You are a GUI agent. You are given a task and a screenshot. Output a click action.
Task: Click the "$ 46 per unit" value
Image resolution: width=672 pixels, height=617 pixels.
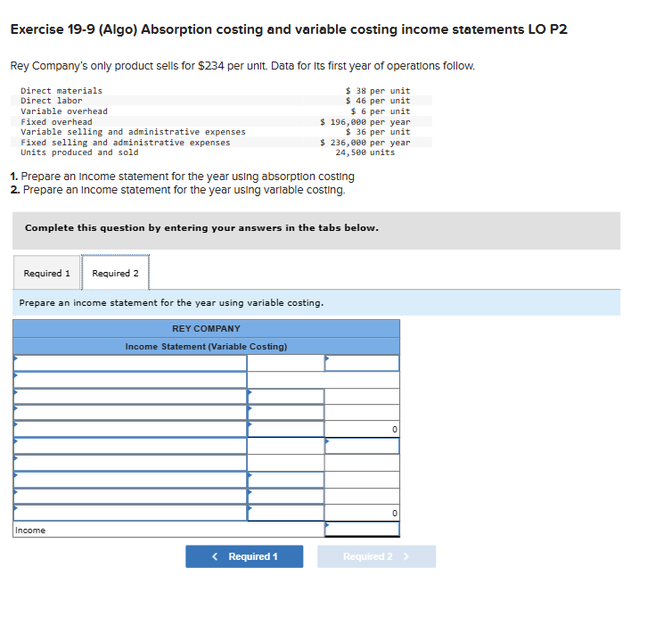point(378,101)
